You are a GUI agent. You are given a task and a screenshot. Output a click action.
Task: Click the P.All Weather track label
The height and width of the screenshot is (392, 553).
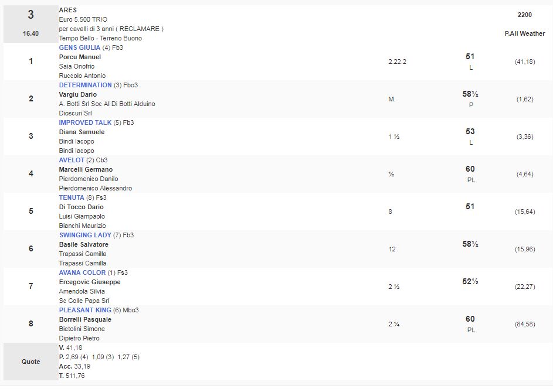pos(525,33)
